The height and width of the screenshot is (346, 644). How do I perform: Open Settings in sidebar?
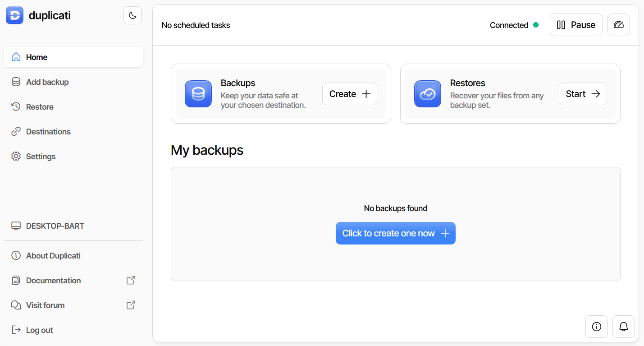[x=41, y=157]
